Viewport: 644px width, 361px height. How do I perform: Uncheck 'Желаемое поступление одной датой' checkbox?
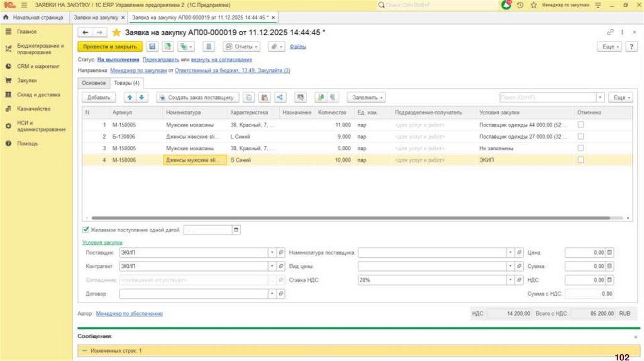[x=86, y=230]
